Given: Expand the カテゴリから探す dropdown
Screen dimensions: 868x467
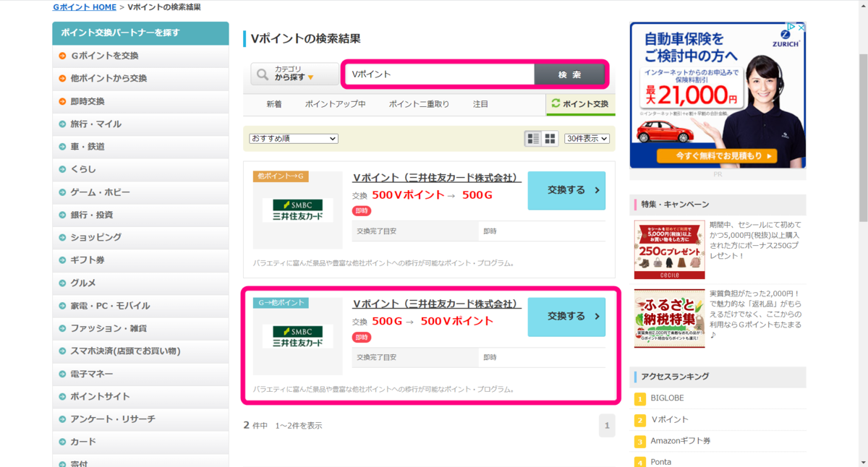Looking at the screenshot, I should coord(295,74).
